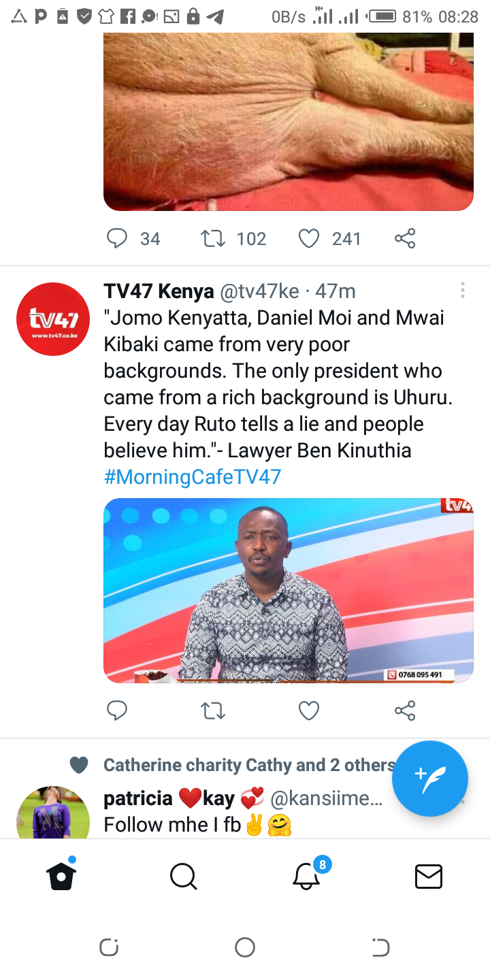Tap the Android home navigation button
The width and height of the screenshot is (490, 980).
(x=244, y=947)
